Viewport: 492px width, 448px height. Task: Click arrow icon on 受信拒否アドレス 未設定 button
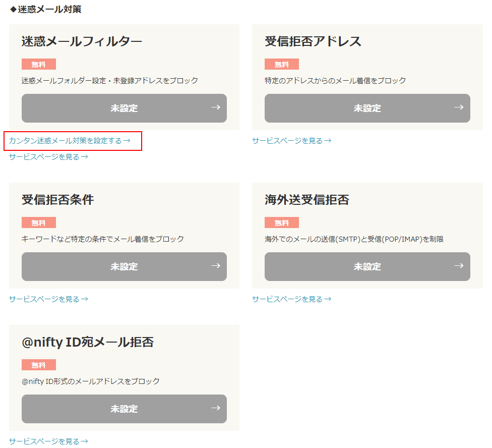[x=459, y=107]
